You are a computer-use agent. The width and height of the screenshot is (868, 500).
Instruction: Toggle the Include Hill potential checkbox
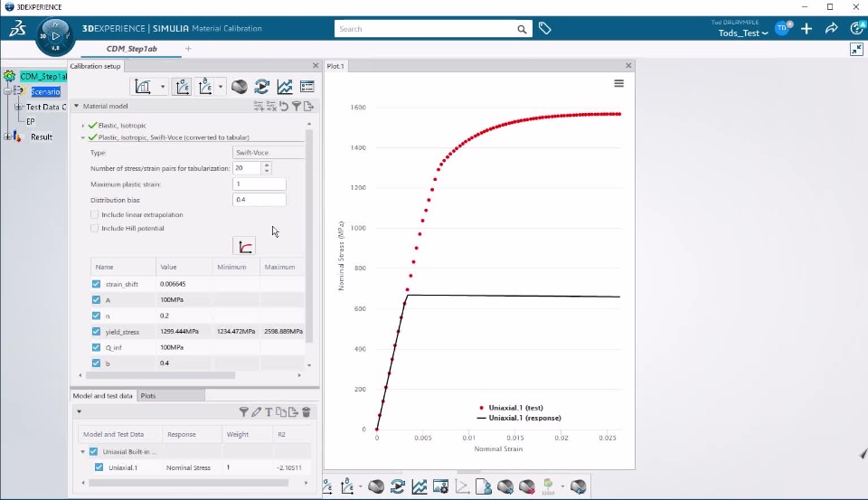[94, 228]
